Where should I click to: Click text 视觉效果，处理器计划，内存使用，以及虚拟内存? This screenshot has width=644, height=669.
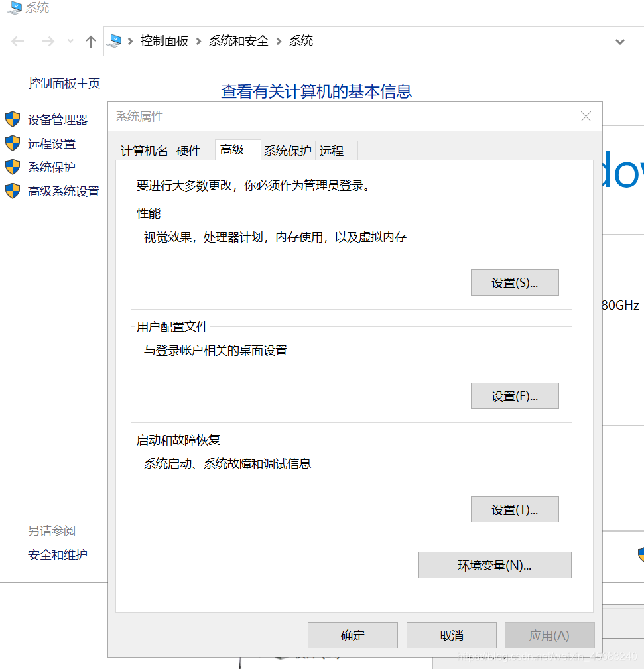[275, 237]
